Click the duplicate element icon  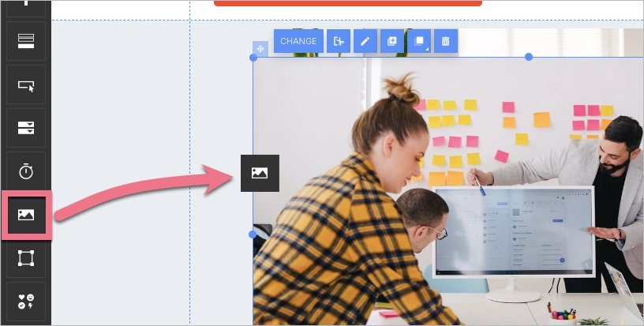[x=391, y=41]
